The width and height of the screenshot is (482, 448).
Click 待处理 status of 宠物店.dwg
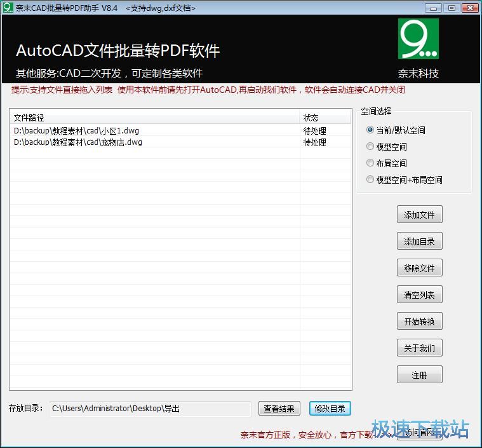tap(315, 142)
